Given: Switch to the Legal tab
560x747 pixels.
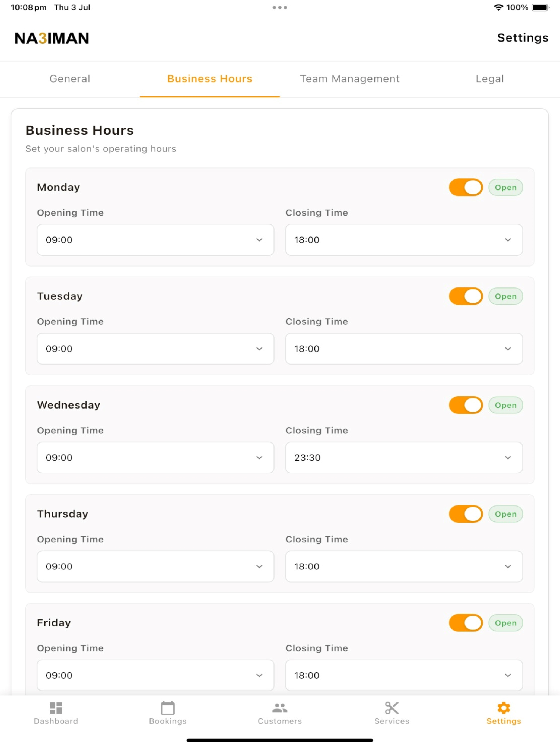Looking at the screenshot, I should tap(490, 79).
